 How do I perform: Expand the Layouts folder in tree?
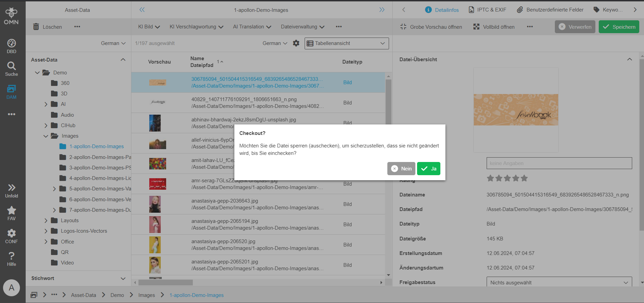tap(46, 220)
